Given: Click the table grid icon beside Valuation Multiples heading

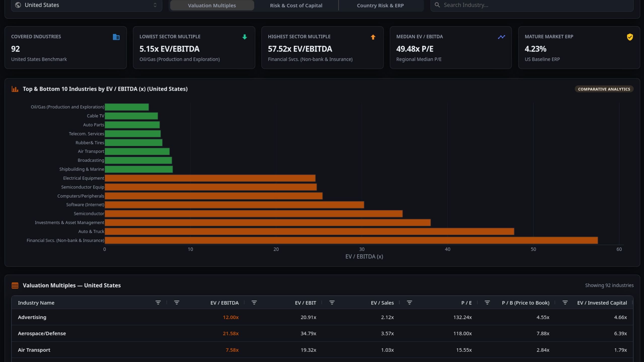Looking at the screenshot, I should click(x=15, y=286).
